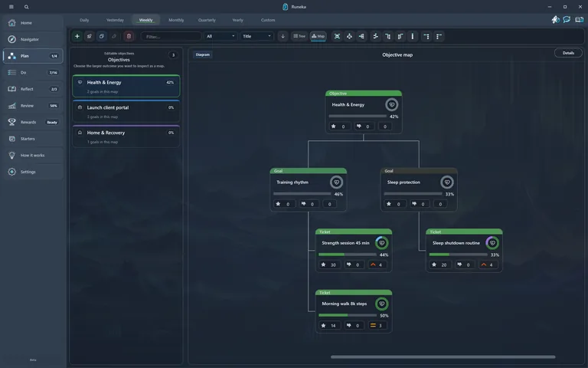Click the duplicate copy toolbar icon
The image size is (588, 368).
101,37
